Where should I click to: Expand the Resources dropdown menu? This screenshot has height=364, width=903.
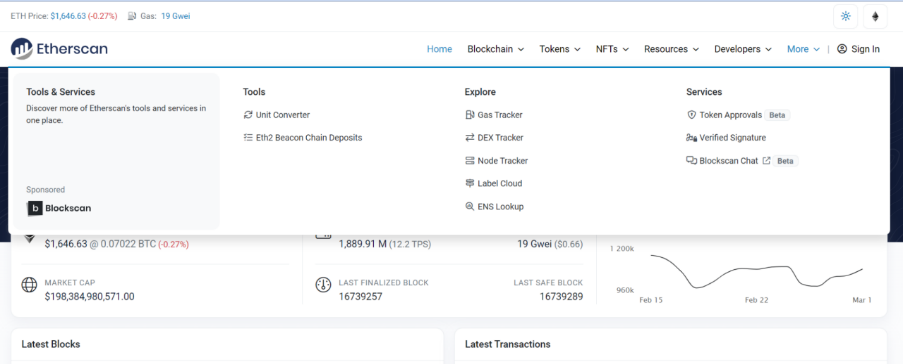[671, 49]
